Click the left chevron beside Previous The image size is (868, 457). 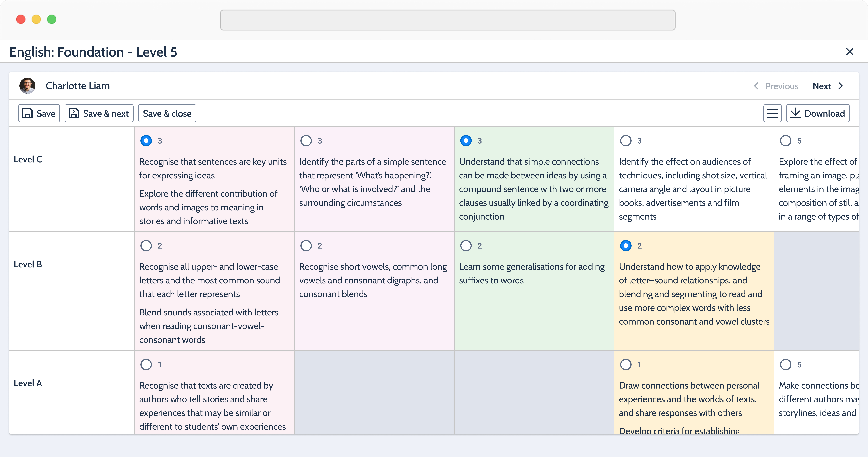[x=756, y=86]
